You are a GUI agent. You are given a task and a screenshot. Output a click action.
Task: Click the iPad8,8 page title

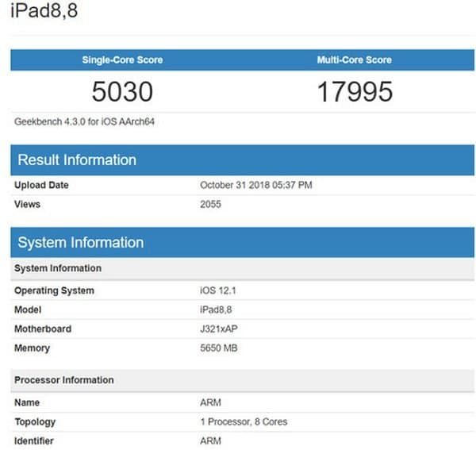pyautogui.click(x=44, y=10)
